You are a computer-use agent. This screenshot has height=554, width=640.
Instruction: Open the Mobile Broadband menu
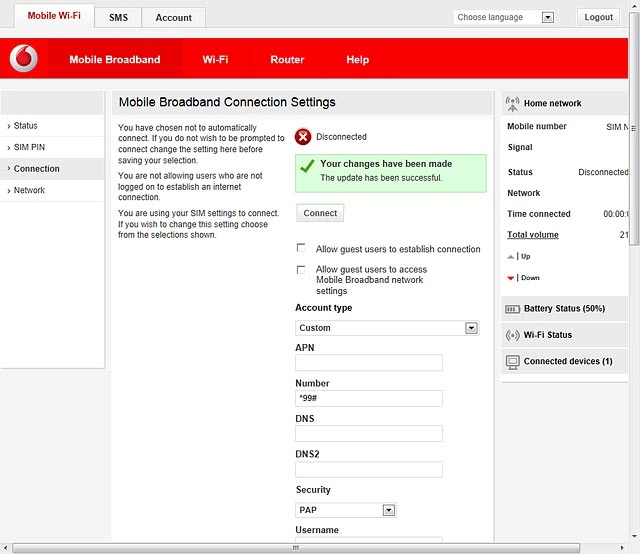click(x=115, y=60)
